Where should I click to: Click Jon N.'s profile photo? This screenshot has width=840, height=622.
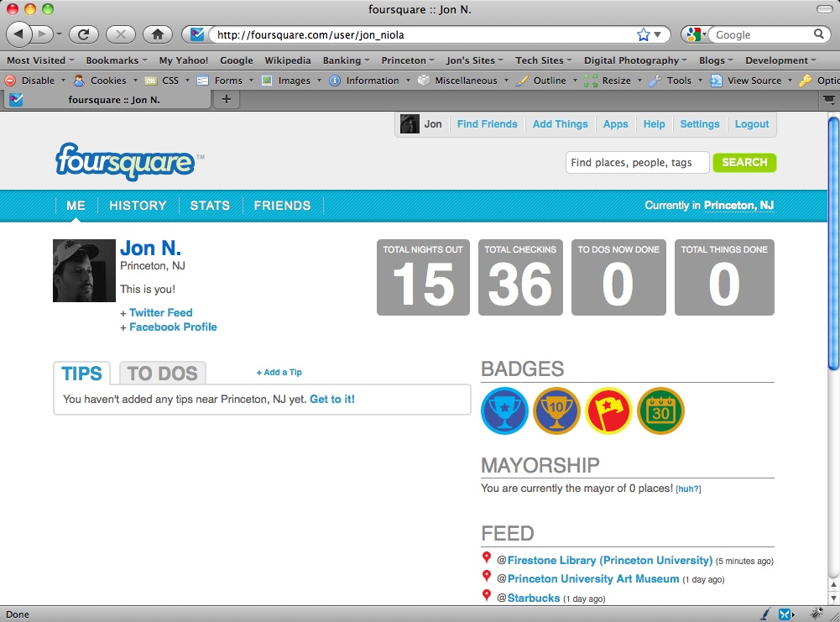pos(84,270)
